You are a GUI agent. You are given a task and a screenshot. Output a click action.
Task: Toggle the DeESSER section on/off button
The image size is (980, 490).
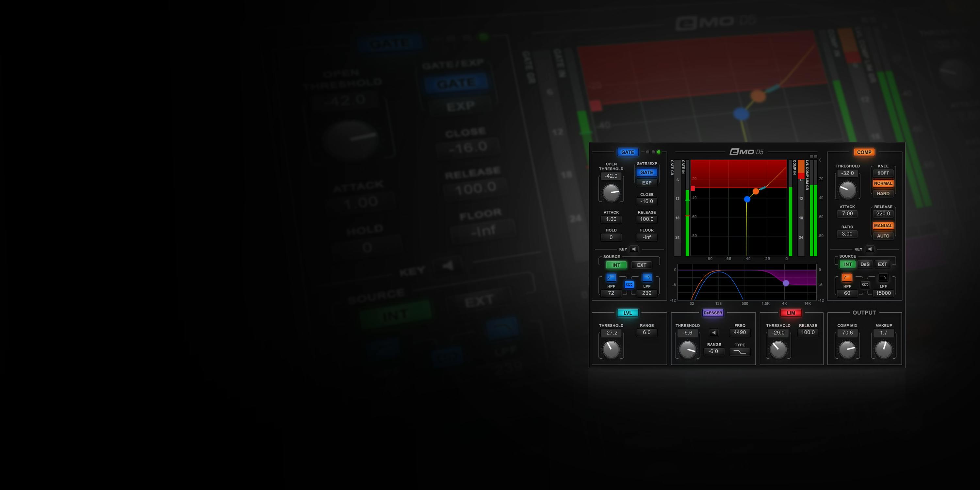[712, 313]
